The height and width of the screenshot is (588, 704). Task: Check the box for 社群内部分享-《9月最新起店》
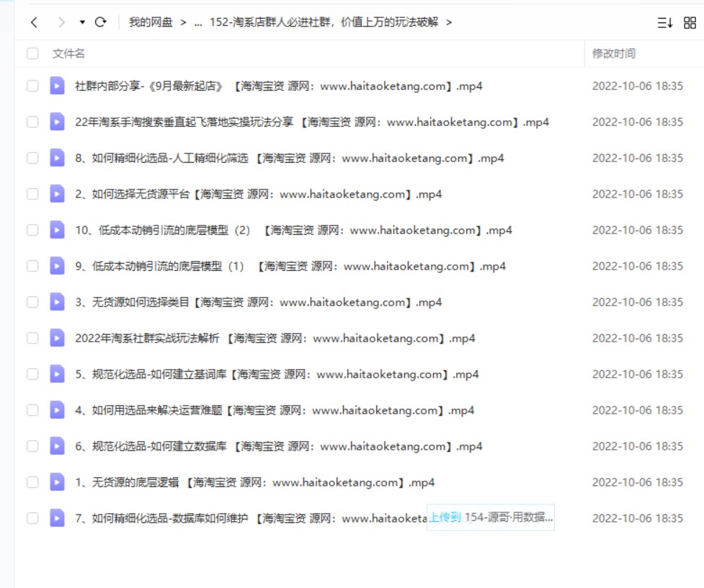click(x=32, y=86)
